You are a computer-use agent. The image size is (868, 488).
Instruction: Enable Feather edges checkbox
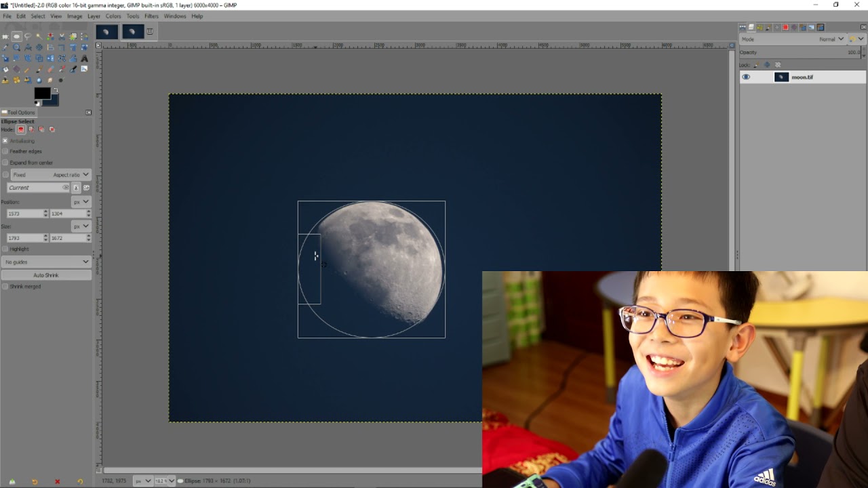5,151
